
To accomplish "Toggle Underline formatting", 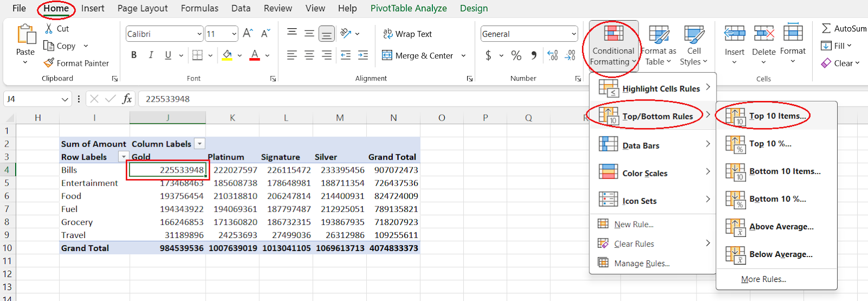I will [x=168, y=55].
